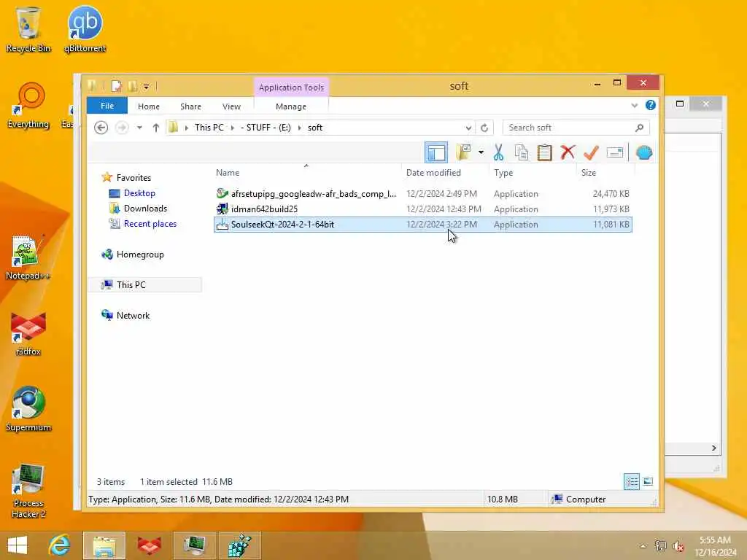
Task: Select Downloads under Favorites
Action: click(145, 208)
